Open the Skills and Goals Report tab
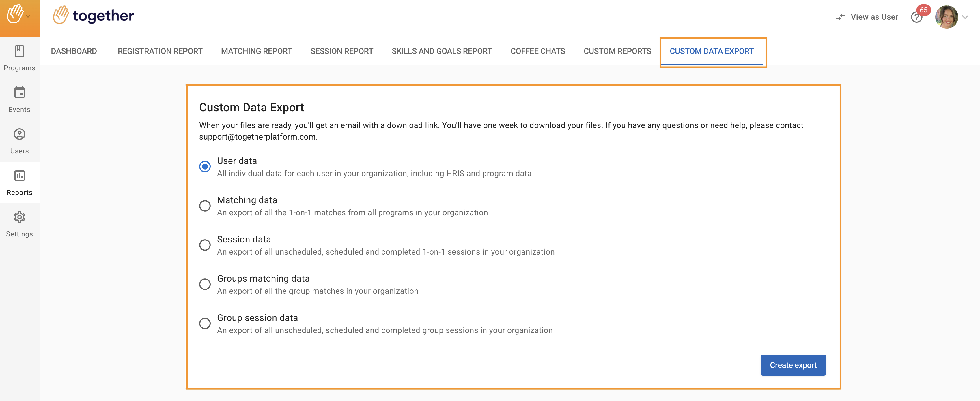Image resolution: width=980 pixels, height=401 pixels. pyautogui.click(x=441, y=51)
